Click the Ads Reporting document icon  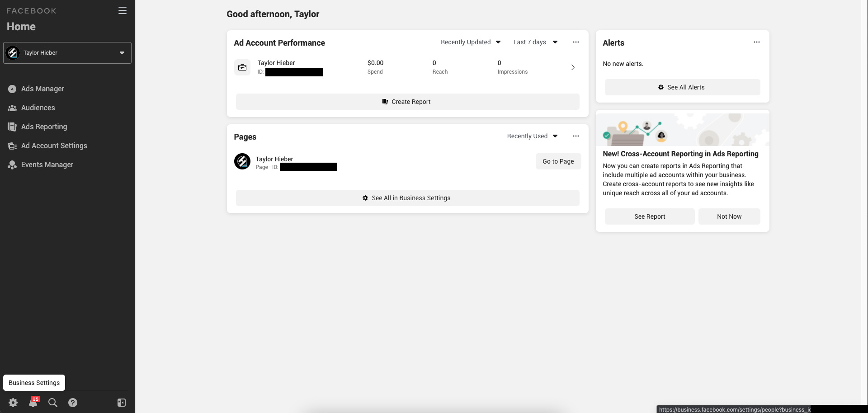pos(12,127)
